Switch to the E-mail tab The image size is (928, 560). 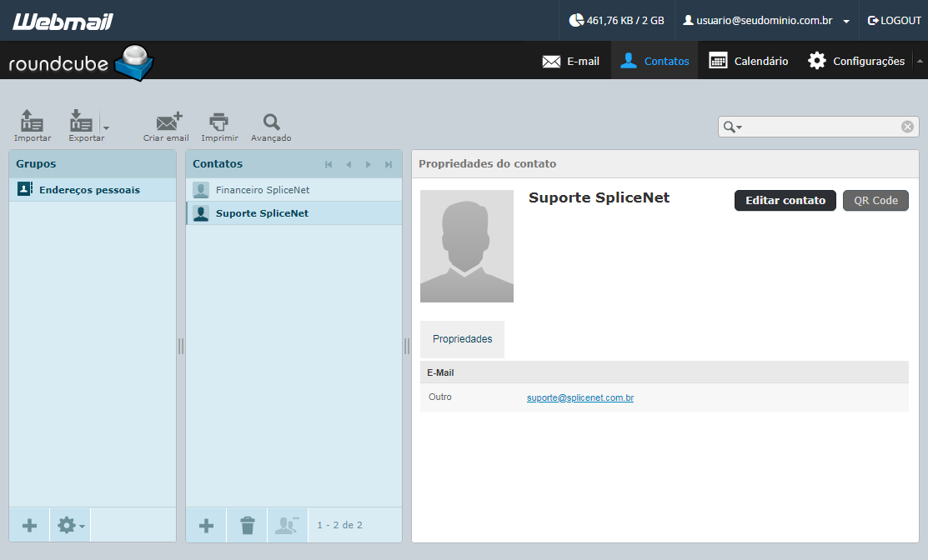click(570, 61)
